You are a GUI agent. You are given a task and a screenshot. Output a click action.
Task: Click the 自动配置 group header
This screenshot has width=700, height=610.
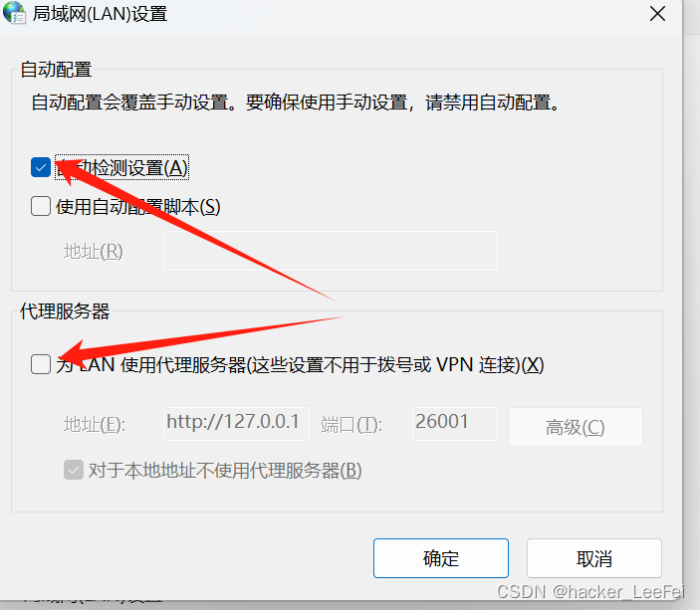click(x=56, y=70)
